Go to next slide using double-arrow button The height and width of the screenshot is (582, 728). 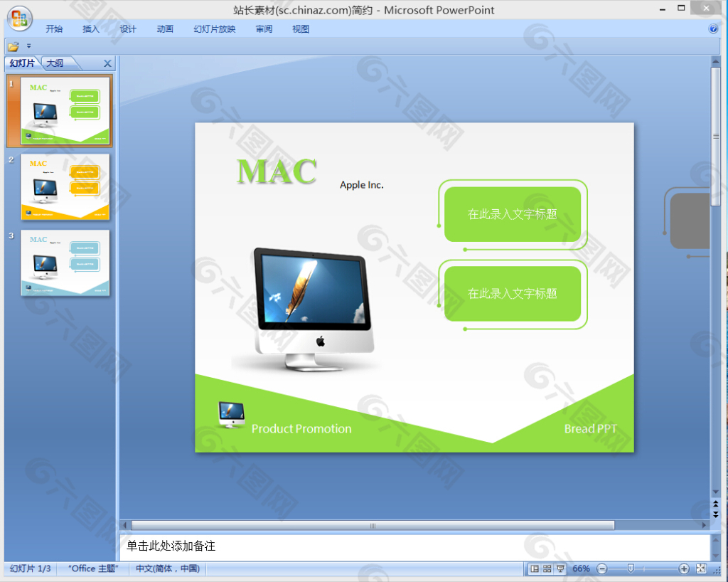[715, 512]
